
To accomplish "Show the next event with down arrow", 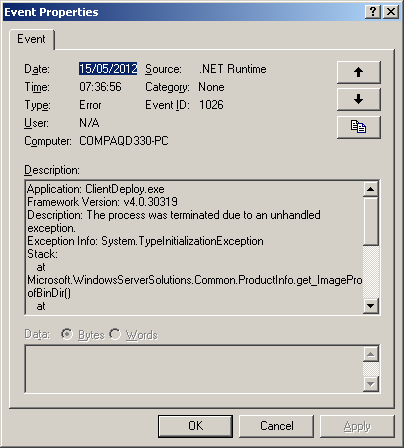I will pyautogui.click(x=358, y=99).
